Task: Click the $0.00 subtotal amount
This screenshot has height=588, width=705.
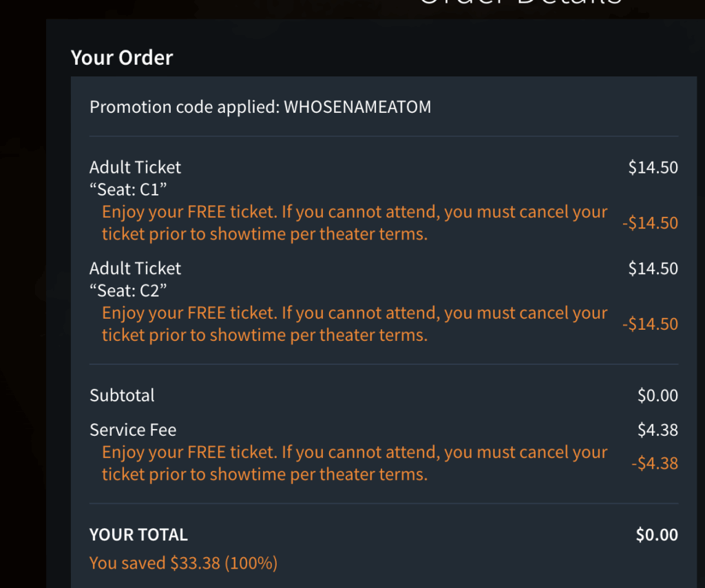Action: [657, 396]
